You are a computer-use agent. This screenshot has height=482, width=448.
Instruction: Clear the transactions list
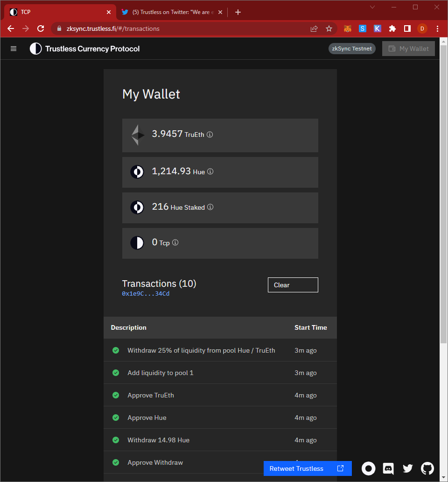coord(293,285)
